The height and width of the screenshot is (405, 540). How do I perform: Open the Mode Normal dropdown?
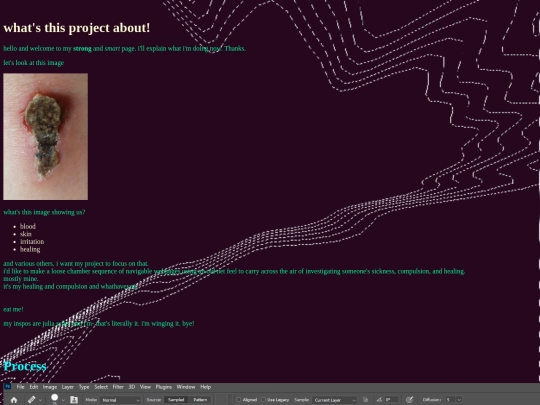click(x=121, y=400)
